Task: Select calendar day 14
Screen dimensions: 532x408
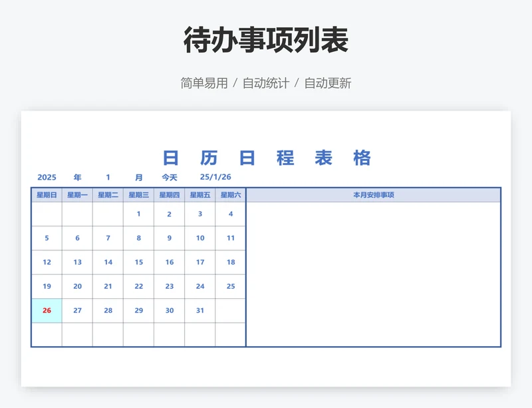Action: click(x=108, y=262)
